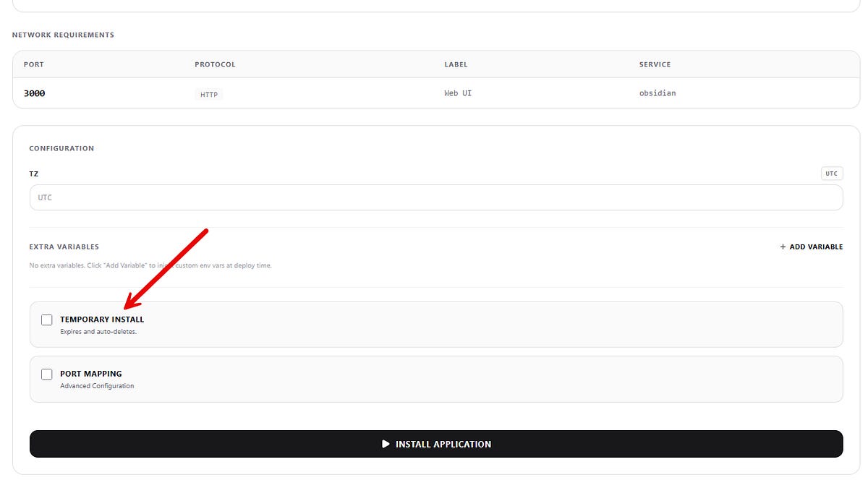Click the UTC badge beside TZ
The width and height of the screenshot is (868, 488).
pos(832,174)
